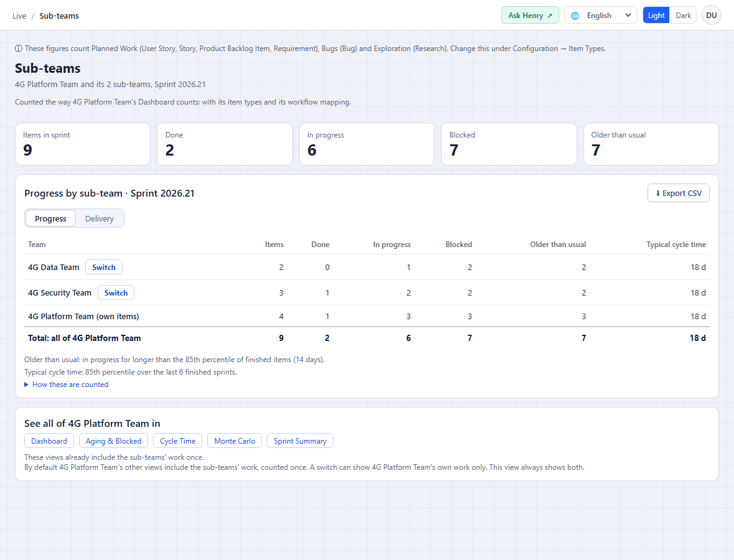Click Total: all of 4G Platform Team
The width and height of the screenshot is (734, 560).
84,338
